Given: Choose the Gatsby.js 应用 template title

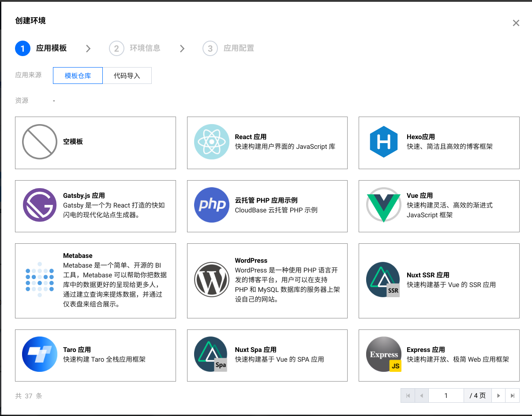Looking at the screenshot, I should [x=84, y=196].
